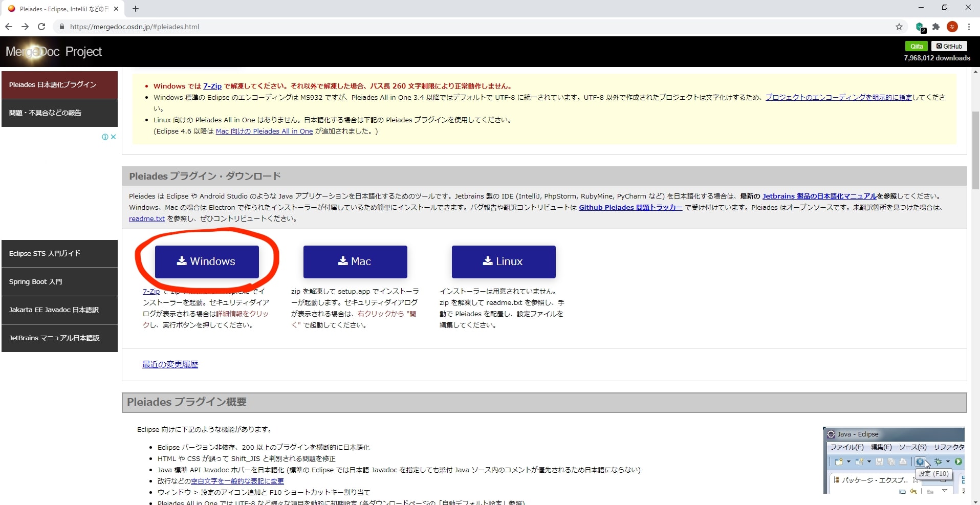Open the Chrome three-dot menu
Image resolution: width=980 pixels, height=505 pixels.
(x=969, y=27)
